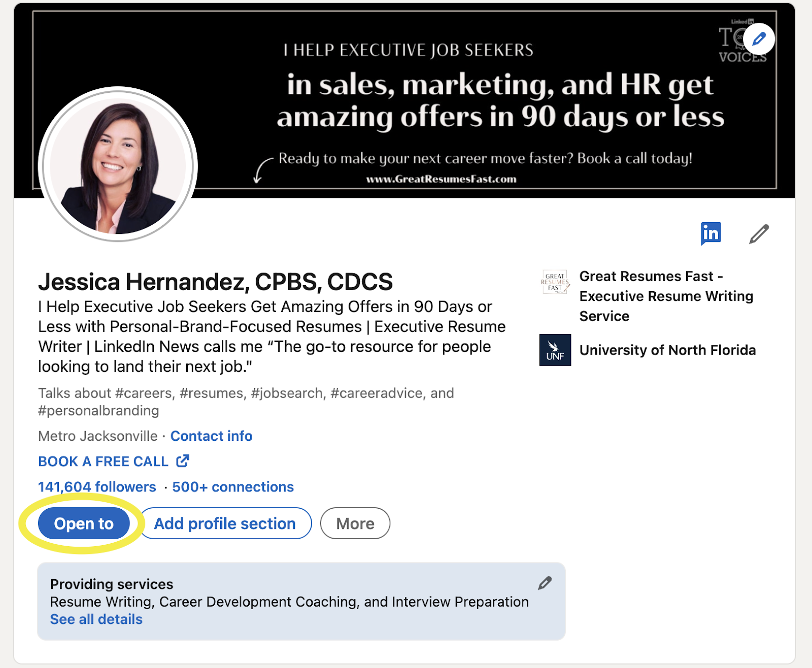This screenshot has width=812, height=668.
Task: View the 141,604 followers list
Action: point(97,487)
